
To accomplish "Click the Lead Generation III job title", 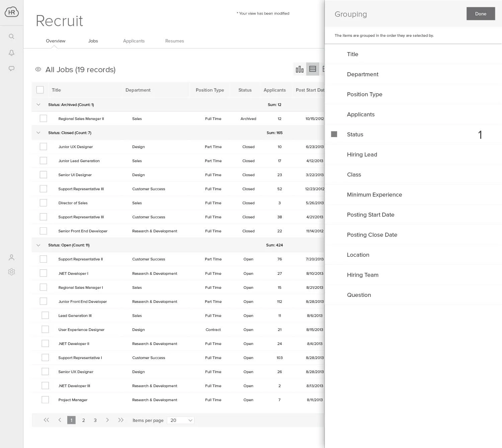I will coord(75,316).
